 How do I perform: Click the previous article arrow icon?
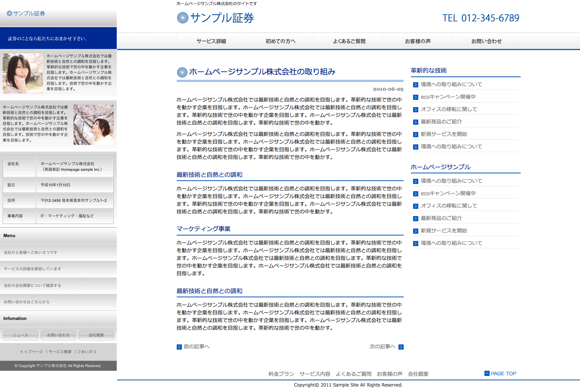point(179,347)
